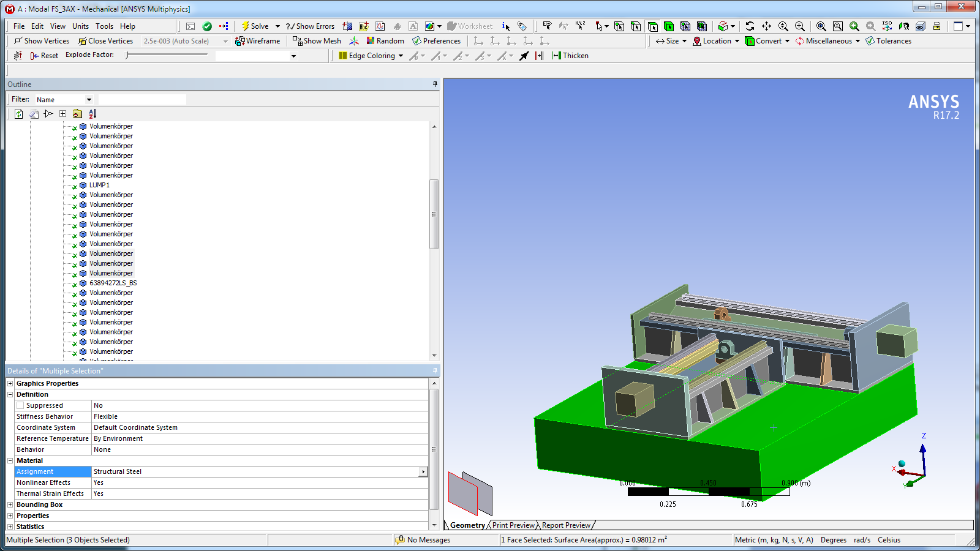
Task: Toggle Thicken annotations
Action: click(570, 56)
